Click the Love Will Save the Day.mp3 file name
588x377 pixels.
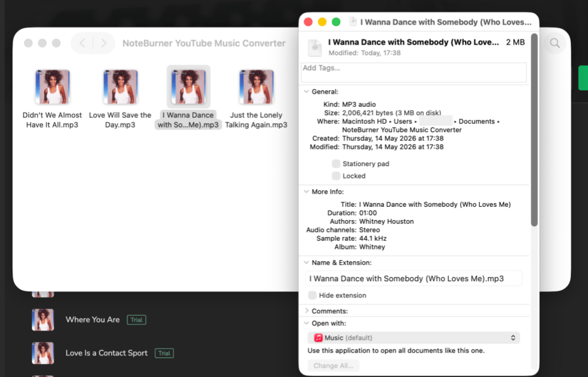(120, 120)
